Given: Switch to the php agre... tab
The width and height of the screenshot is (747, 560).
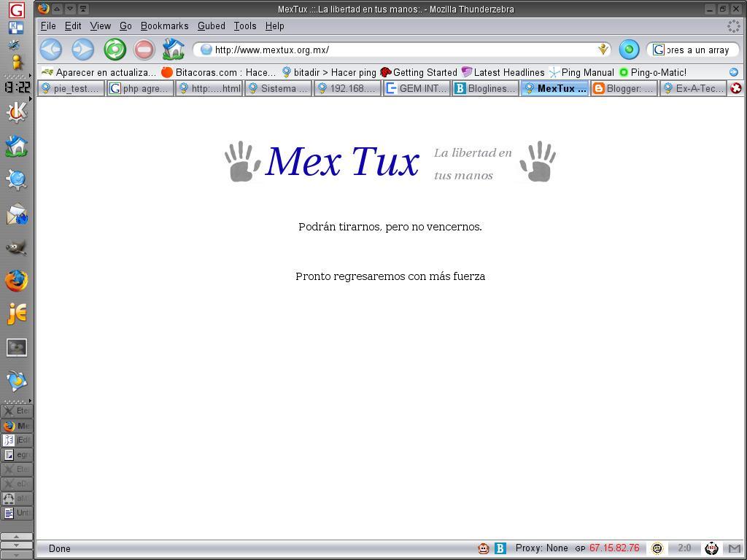Looking at the screenshot, I should tap(139, 88).
